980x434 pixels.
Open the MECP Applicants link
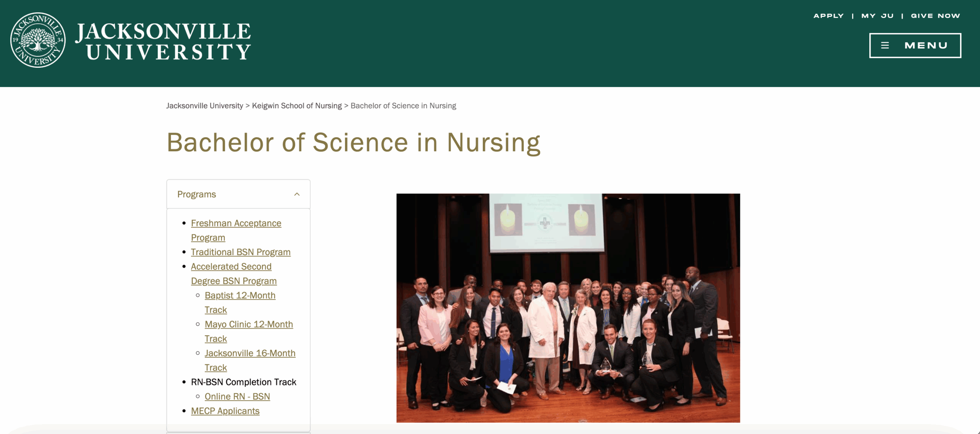(225, 411)
